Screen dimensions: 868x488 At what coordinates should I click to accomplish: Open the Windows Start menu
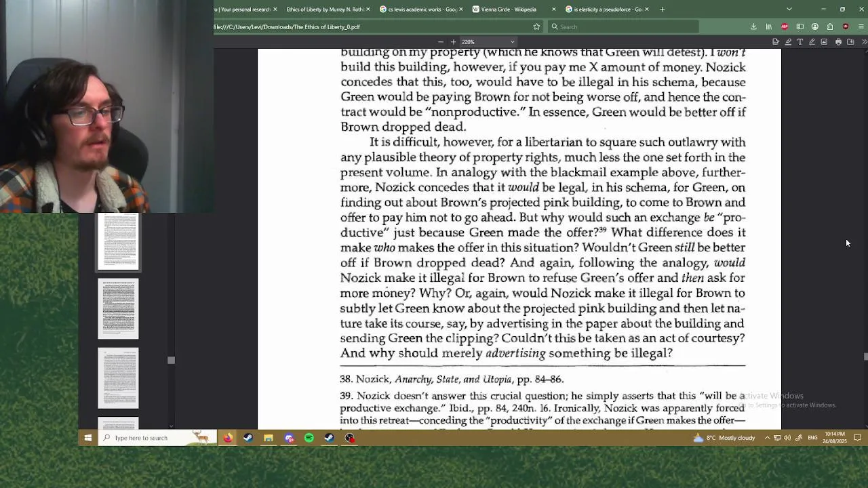87,438
